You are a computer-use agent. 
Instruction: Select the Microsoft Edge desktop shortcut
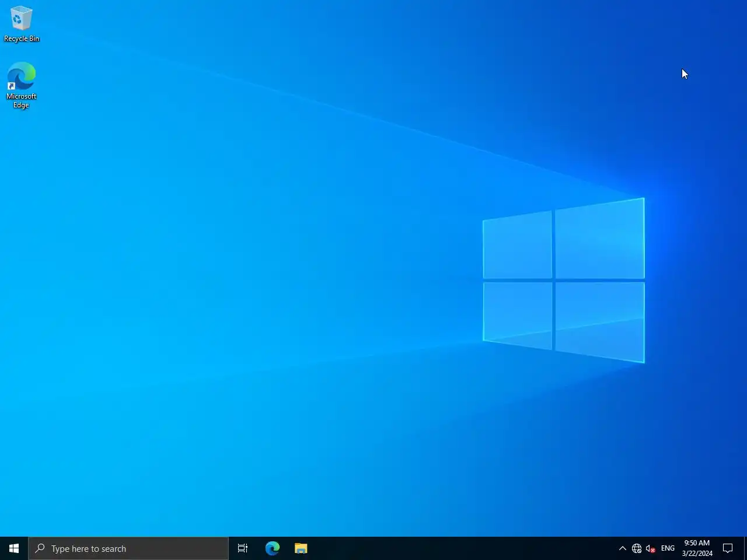22,85
